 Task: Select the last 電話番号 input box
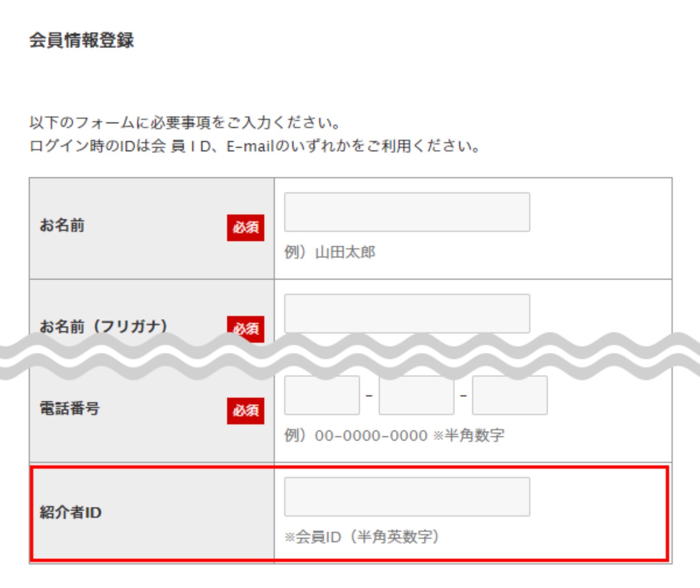(510, 396)
